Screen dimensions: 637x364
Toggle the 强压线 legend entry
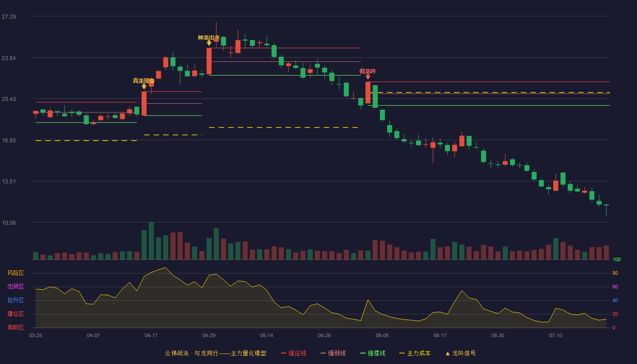click(x=293, y=354)
